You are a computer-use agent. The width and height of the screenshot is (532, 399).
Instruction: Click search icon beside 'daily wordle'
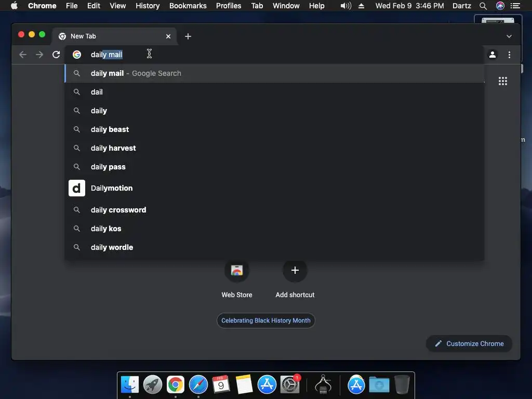(x=77, y=247)
